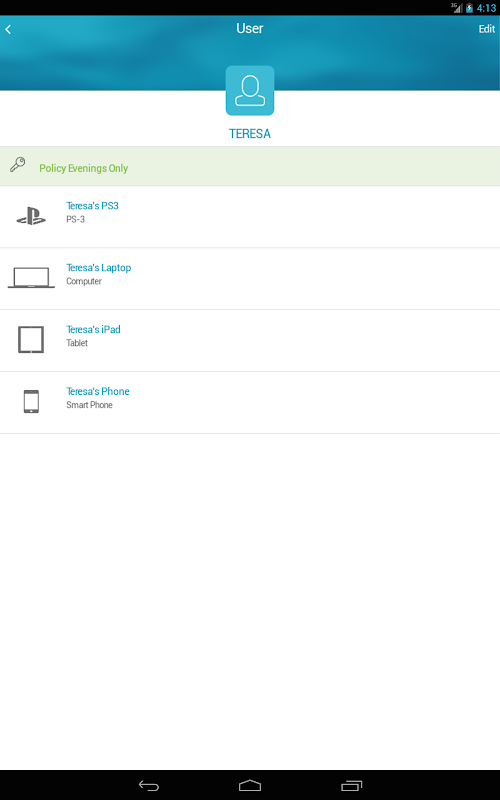Tap Android home navigation button

pos(250,785)
